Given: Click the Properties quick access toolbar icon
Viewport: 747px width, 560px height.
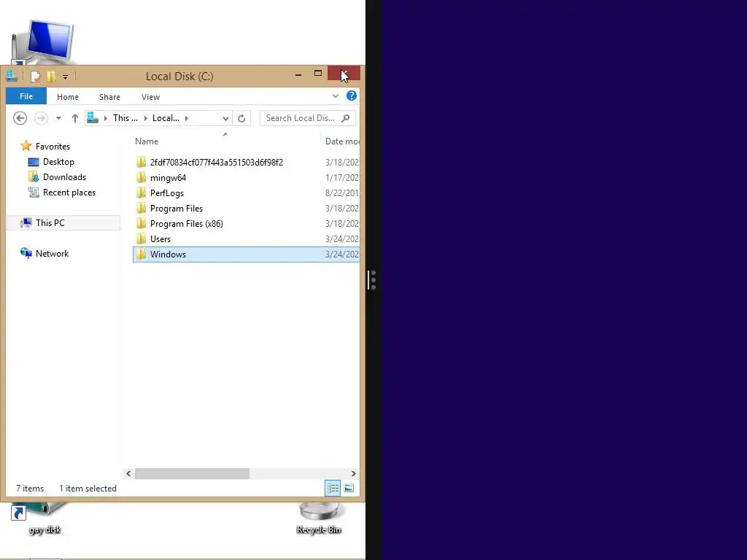Looking at the screenshot, I should tap(35, 77).
